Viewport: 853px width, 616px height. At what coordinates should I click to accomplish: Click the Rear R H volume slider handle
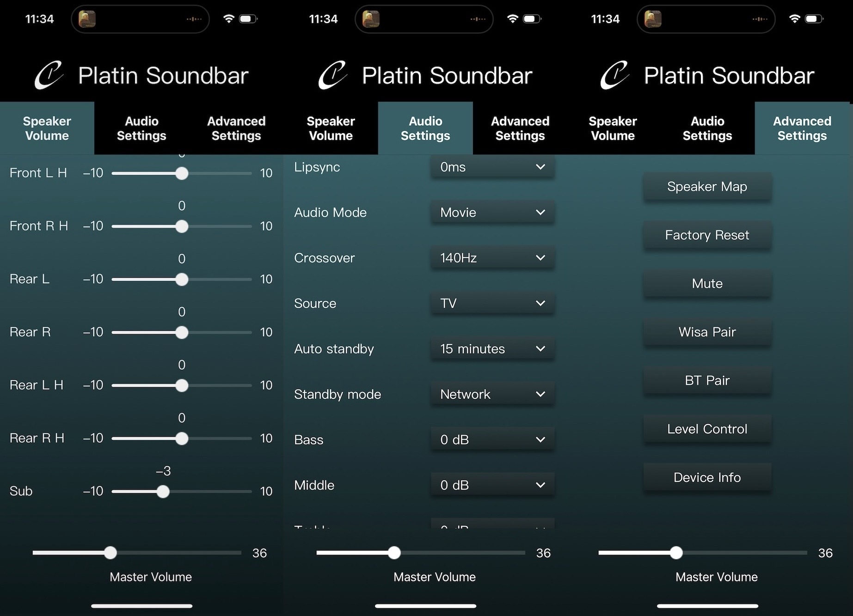[182, 439]
